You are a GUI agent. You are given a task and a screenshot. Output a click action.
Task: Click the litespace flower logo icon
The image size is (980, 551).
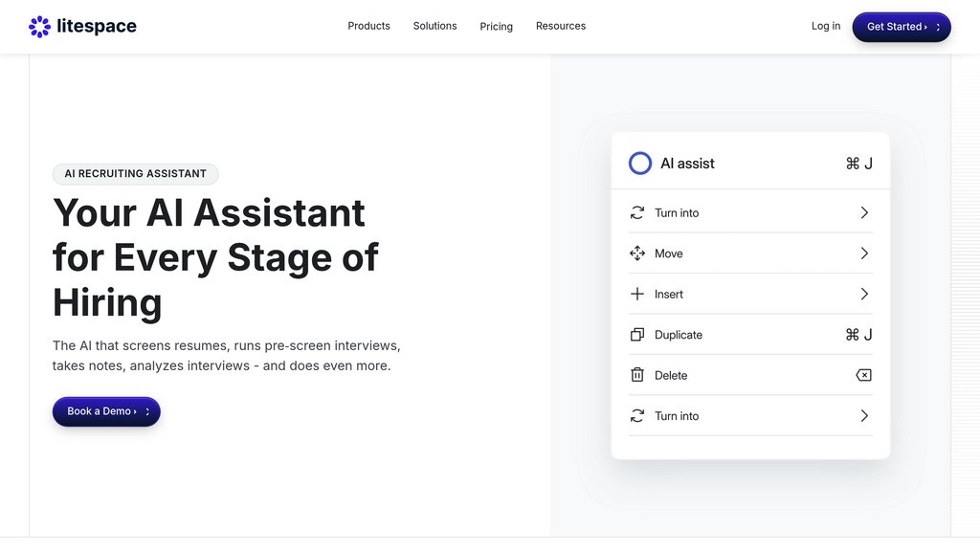[39, 27]
